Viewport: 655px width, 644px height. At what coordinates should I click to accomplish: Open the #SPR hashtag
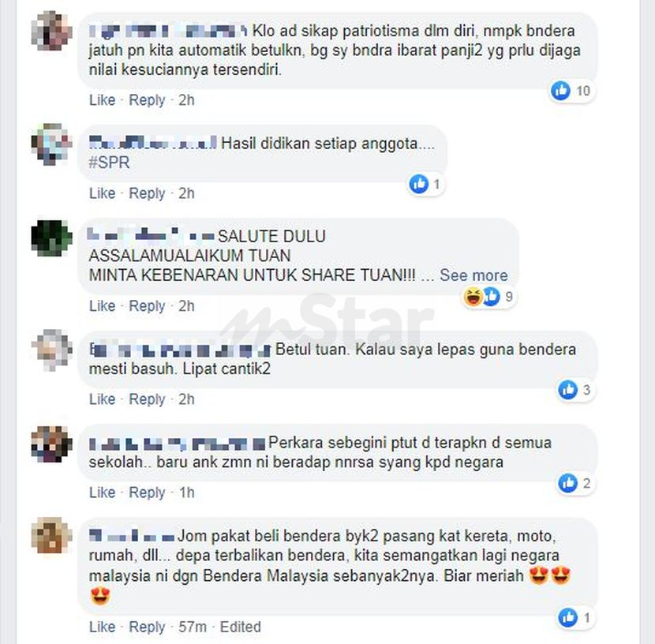point(109,163)
